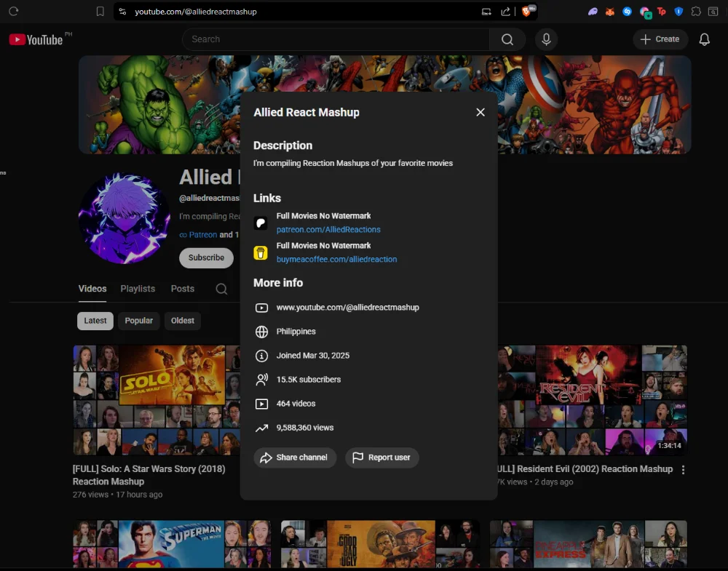The height and width of the screenshot is (571, 728).
Task: Select the Latest filter chip
Action: click(95, 321)
